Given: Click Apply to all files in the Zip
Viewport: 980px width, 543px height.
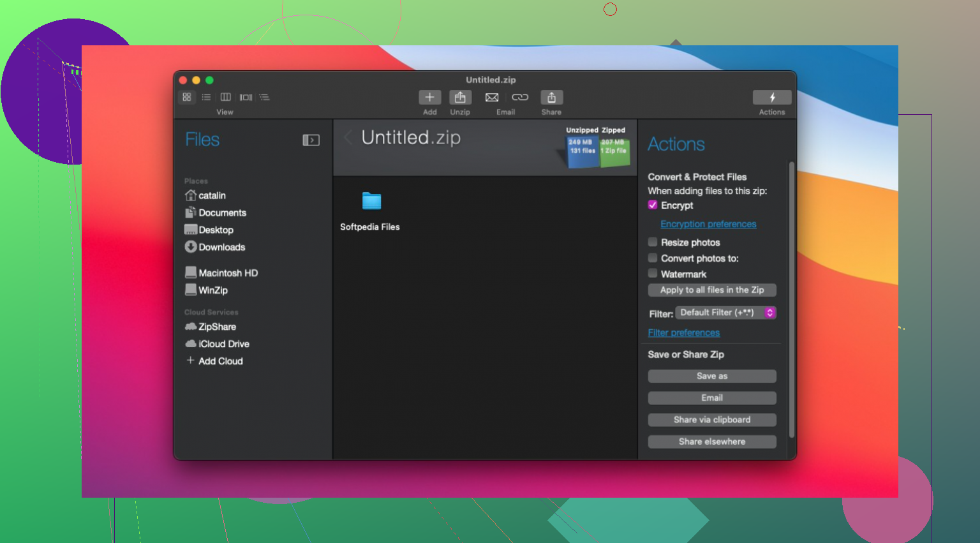Looking at the screenshot, I should coord(712,290).
